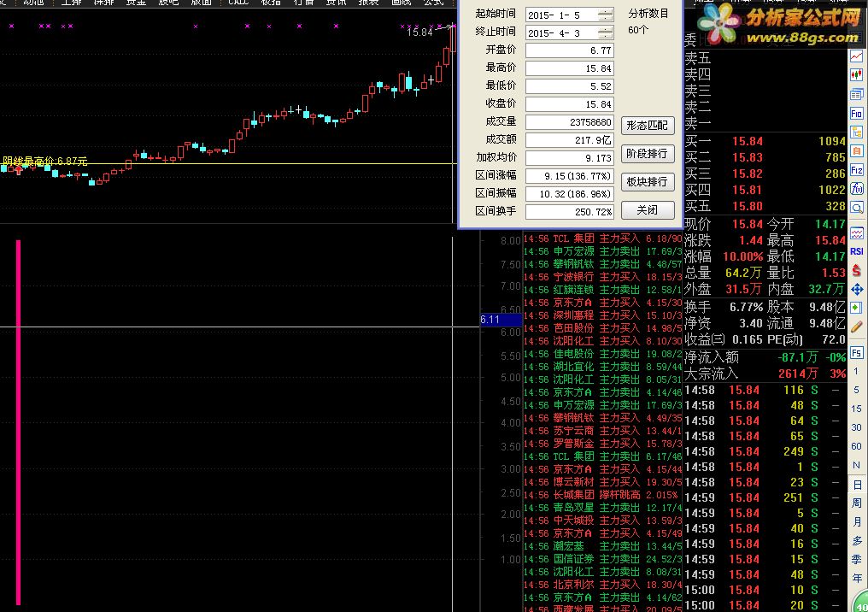Select the 多 multi-day period
The height and width of the screenshot is (612, 868).
tap(856, 540)
